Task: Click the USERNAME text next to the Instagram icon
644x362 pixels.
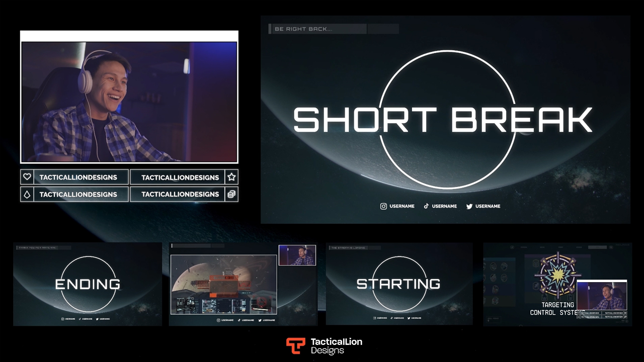Action: (401, 206)
